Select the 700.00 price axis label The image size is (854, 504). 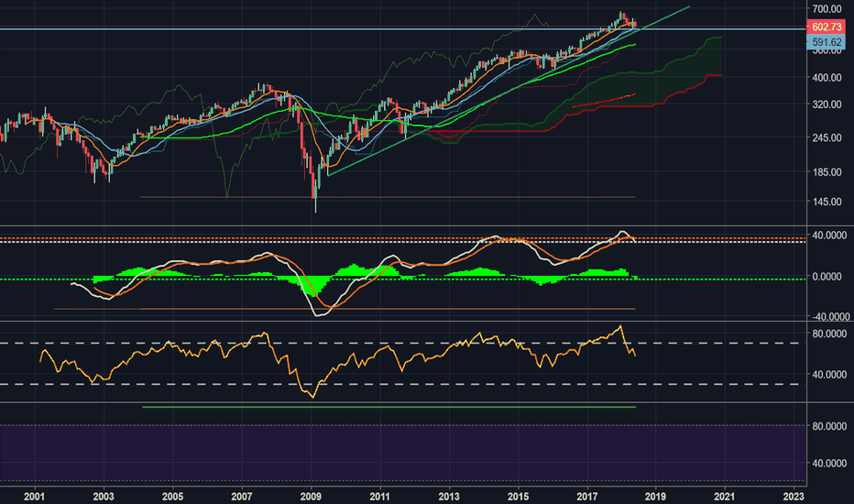click(827, 9)
